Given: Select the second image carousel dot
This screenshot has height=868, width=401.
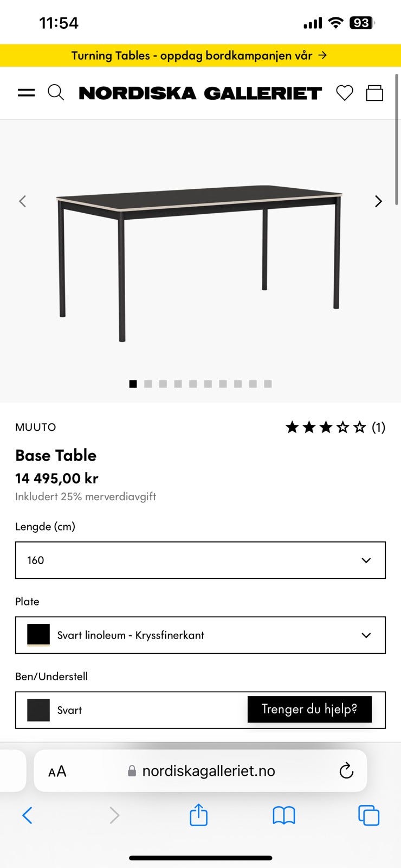Looking at the screenshot, I should click(148, 384).
